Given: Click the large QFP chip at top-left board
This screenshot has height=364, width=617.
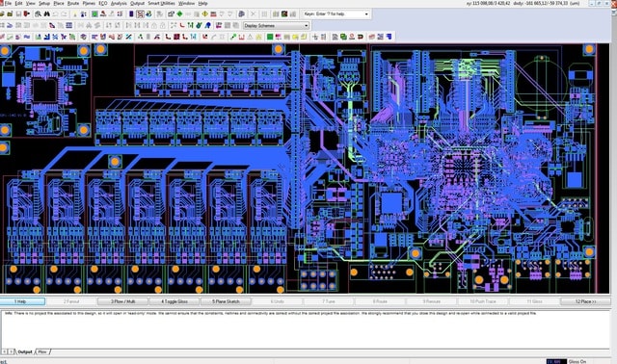Looking at the screenshot, I should (x=44, y=91).
